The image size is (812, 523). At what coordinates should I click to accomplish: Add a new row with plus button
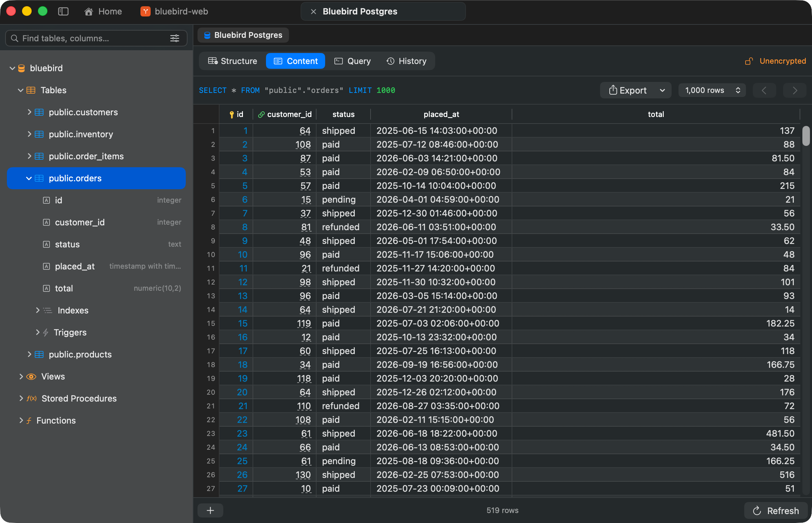(210, 510)
